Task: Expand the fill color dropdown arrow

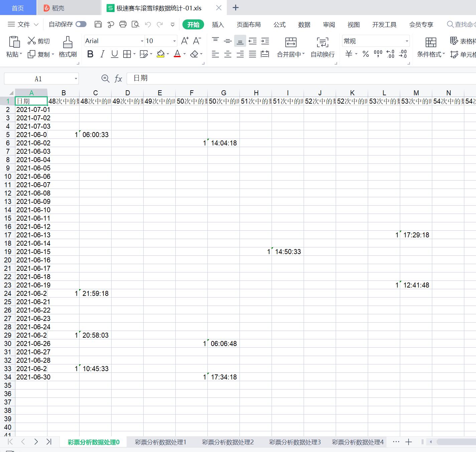Action: [x=168, y=54]
